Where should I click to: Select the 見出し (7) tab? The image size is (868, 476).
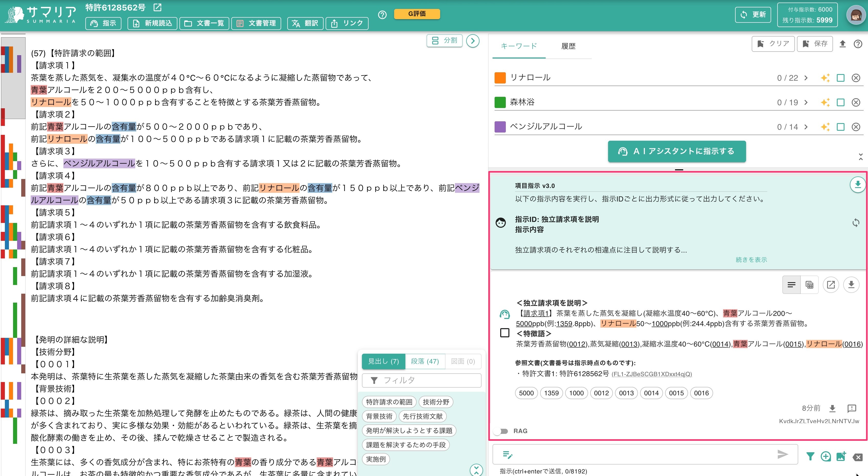tap(383, 361)
